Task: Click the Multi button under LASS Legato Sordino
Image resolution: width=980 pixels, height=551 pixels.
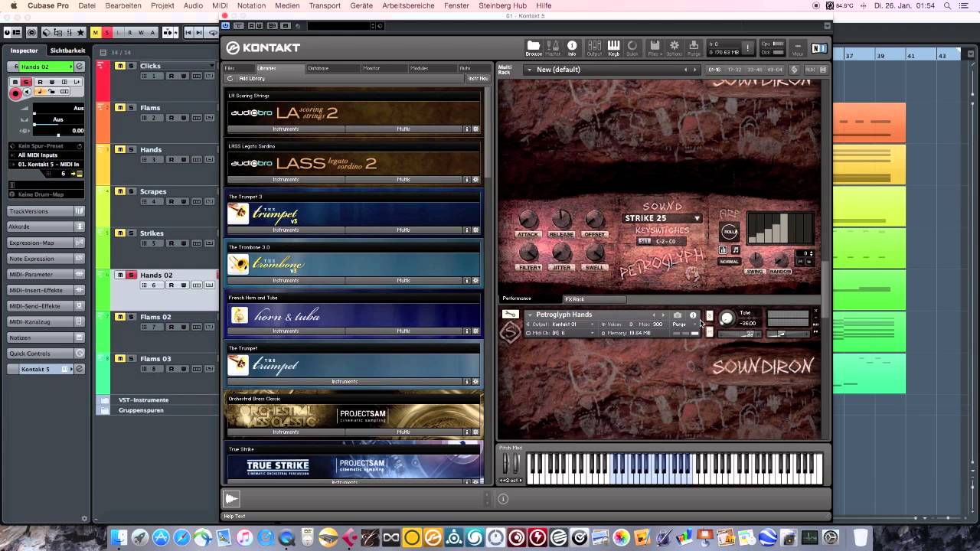Action: tap(403, 179)
